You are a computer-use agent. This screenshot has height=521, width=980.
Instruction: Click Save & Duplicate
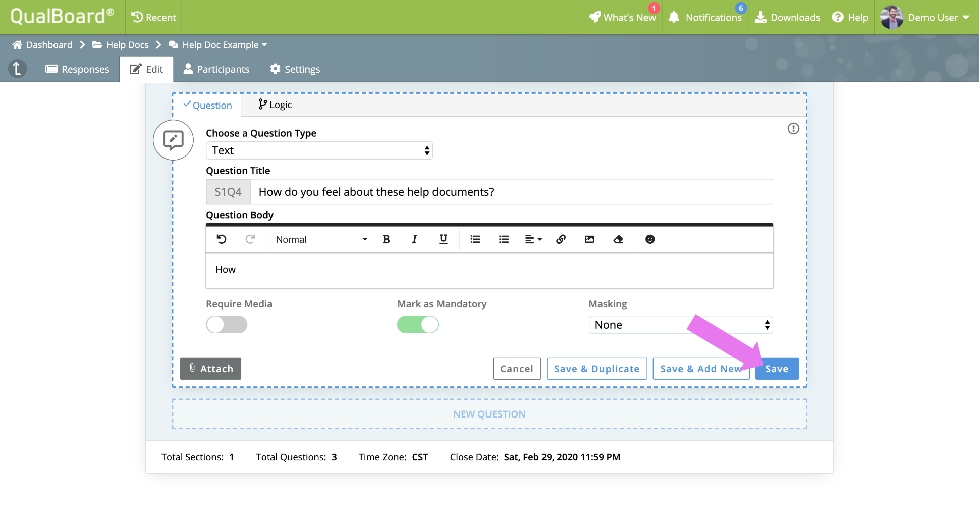[x=597, y=369]
